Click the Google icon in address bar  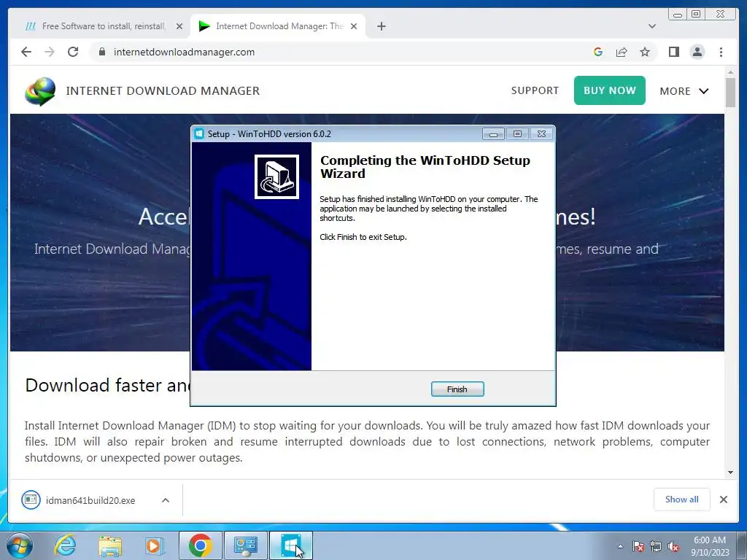pyautogui.click(x=598, y=52)
